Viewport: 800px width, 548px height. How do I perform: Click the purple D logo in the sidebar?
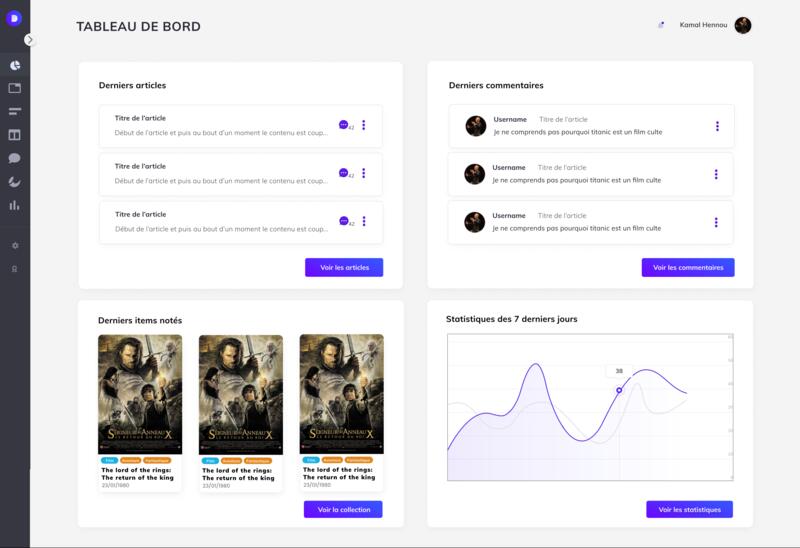(14, 18)
